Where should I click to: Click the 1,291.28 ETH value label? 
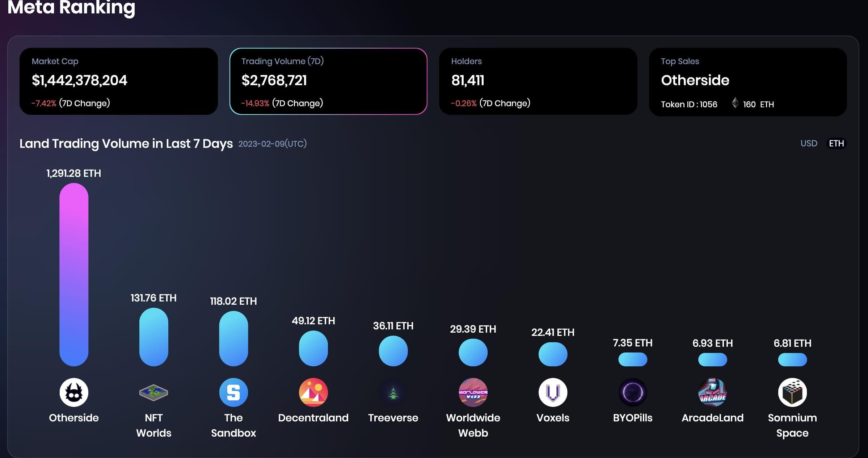74,173
